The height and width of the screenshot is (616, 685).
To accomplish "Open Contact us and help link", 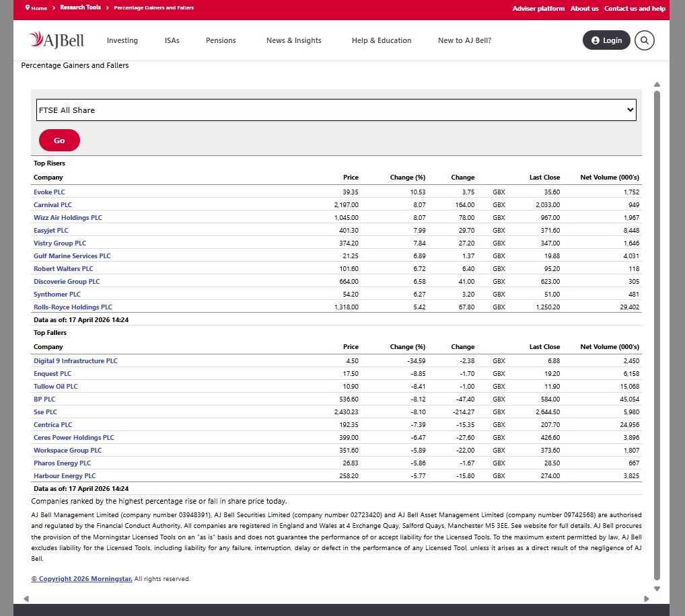I will coord(635,8).
